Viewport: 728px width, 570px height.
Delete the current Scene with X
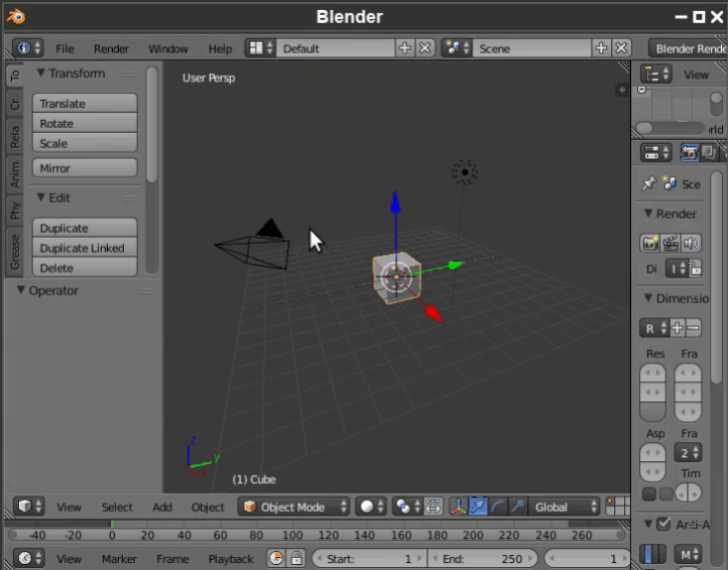pos(621,48)
